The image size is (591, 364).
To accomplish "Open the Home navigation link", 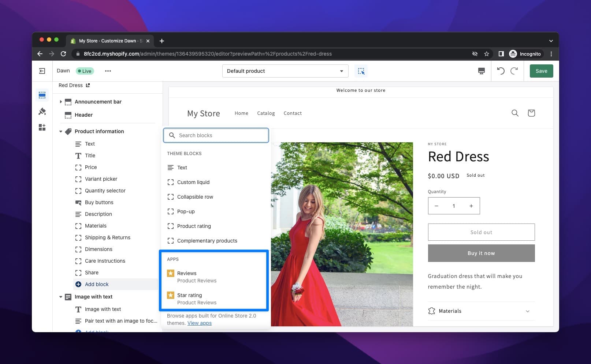I will 241,113.
